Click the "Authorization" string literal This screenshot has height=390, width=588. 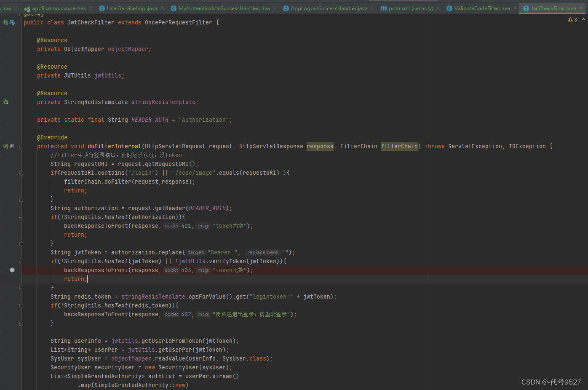click(204, 120)
